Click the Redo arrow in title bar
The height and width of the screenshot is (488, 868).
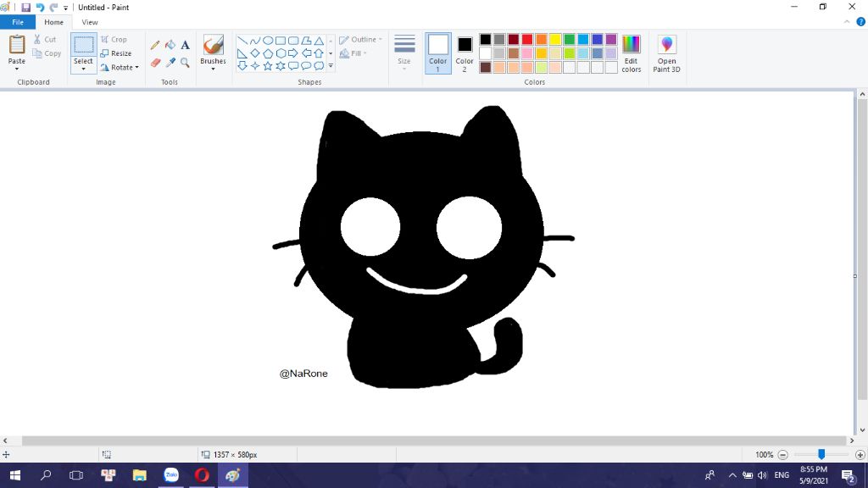53,8
